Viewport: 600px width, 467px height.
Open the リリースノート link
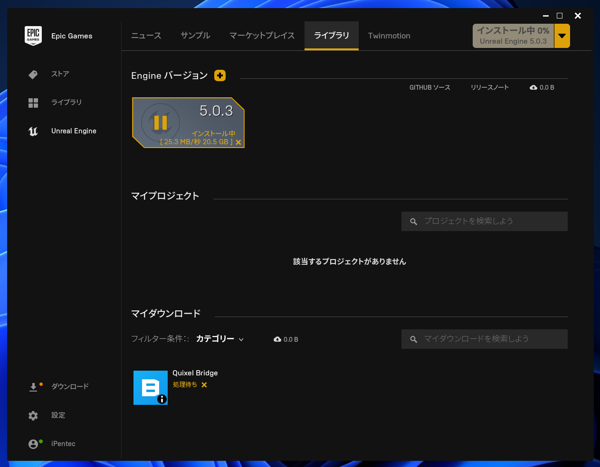(490, 88)
